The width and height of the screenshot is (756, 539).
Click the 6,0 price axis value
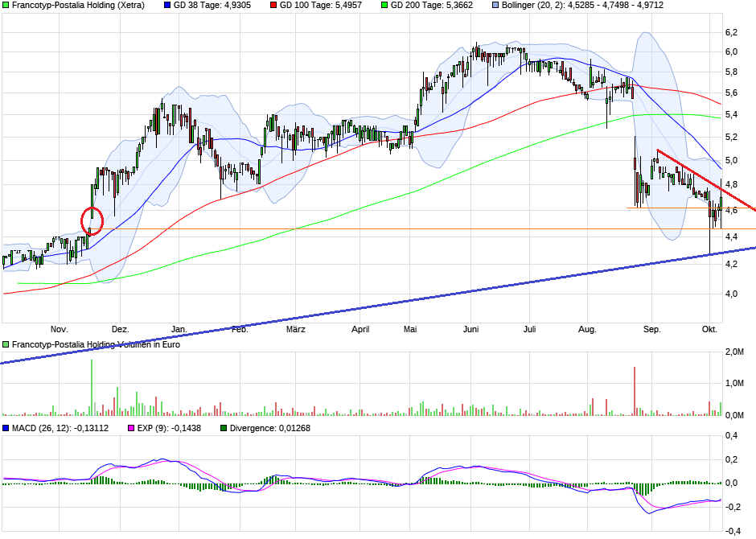(731, 52)
